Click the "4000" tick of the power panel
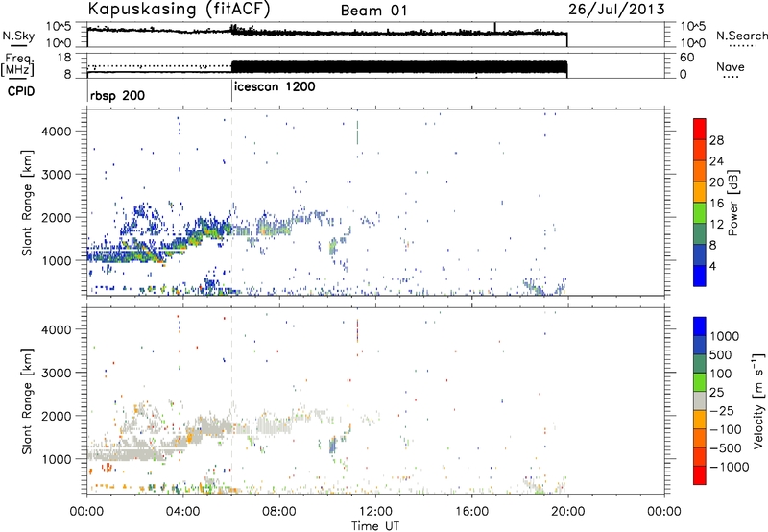Viewport: 768px width, 532px height. (x=56, y=132)
